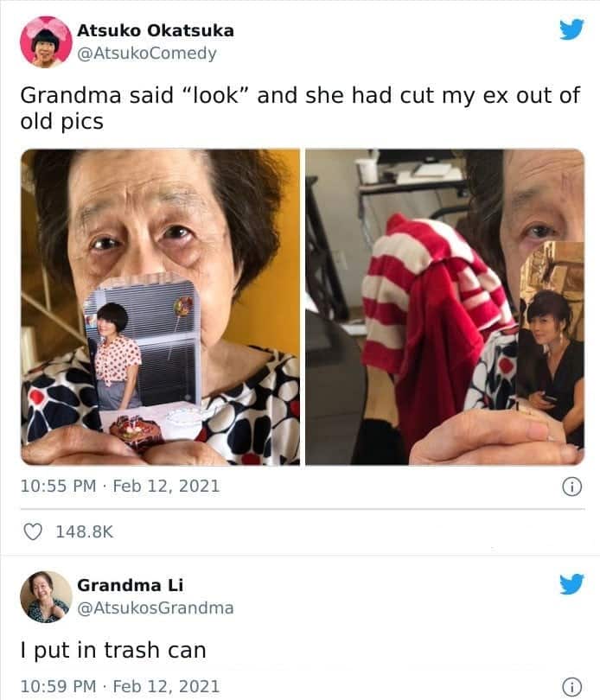Click the Twitter bird icon on Grandma Li's tweet
The image size is (600, 700).
click(571, 584)
